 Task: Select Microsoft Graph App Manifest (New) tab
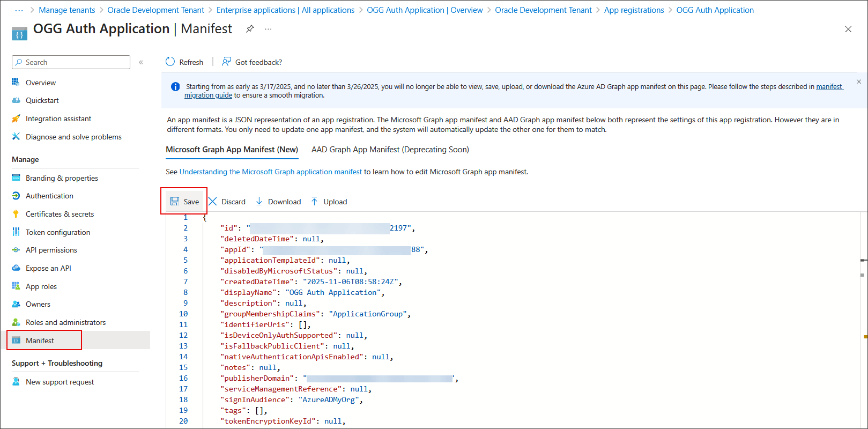click(232, 150)
